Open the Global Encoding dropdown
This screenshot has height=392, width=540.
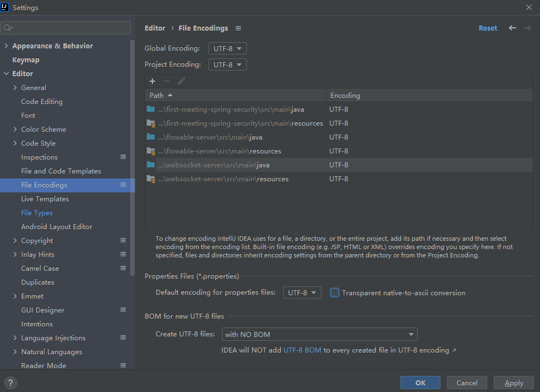(x=227, y=48)
